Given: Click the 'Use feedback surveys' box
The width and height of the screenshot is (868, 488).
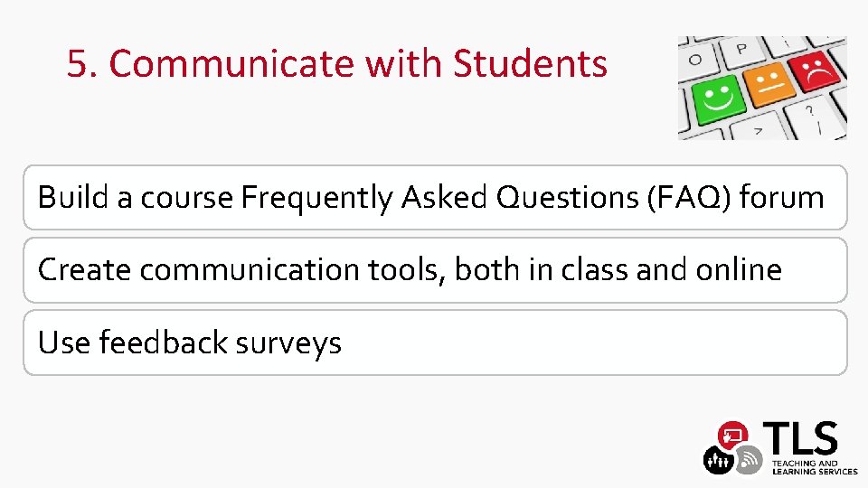Looking at the screenshot, I should 435,343.
